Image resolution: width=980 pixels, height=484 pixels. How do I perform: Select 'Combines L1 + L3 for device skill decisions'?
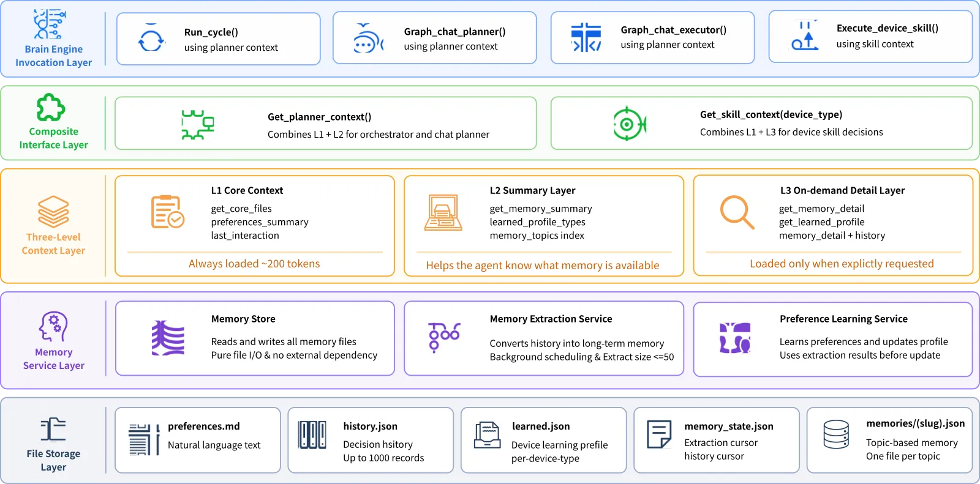(x=791, y=132)
